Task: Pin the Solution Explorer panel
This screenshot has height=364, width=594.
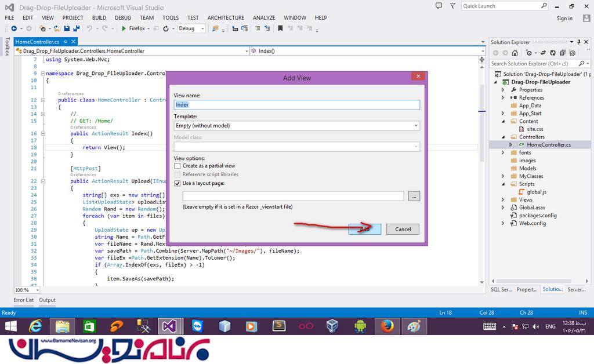Action: [580, 42]
